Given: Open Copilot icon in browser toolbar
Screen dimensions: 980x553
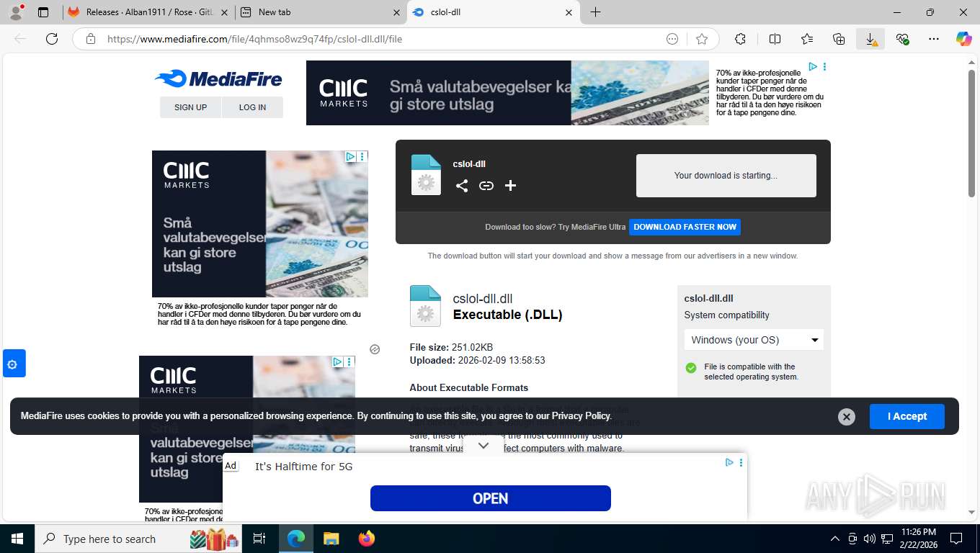Looking at the screenshot, I should [964, 39].
